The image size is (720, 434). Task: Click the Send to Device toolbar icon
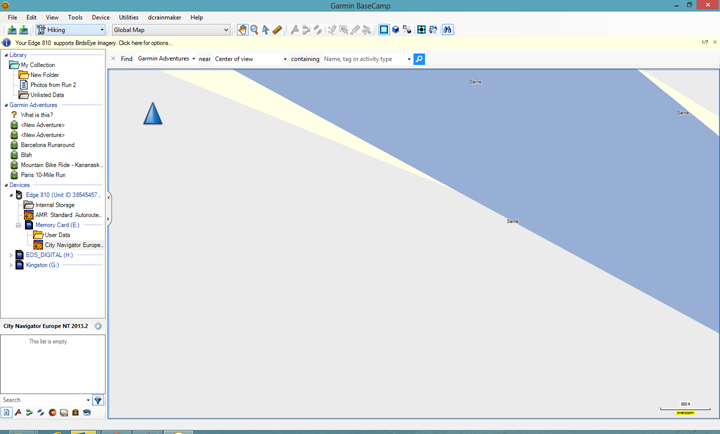pos(12,30)
